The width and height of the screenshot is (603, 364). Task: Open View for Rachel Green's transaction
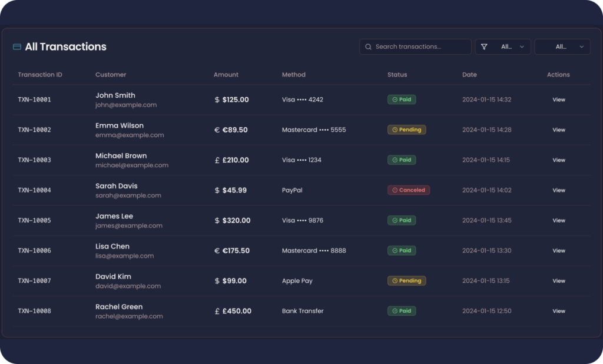tap(559, 311)
